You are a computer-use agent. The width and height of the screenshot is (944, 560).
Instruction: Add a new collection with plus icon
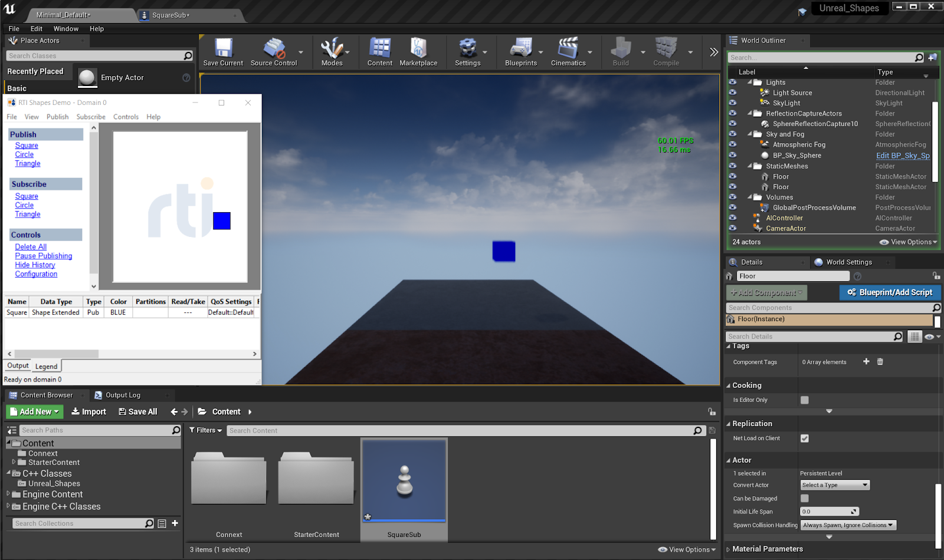coord(175,523)
